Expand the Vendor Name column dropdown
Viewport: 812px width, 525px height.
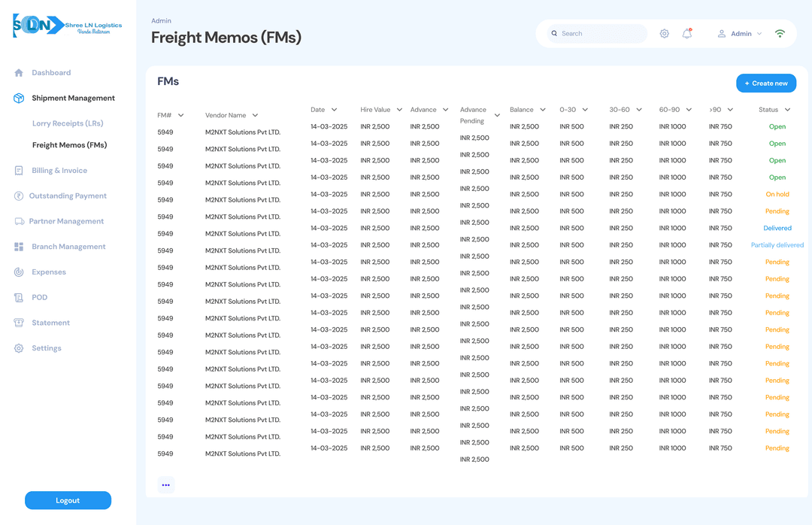(255, 116)
